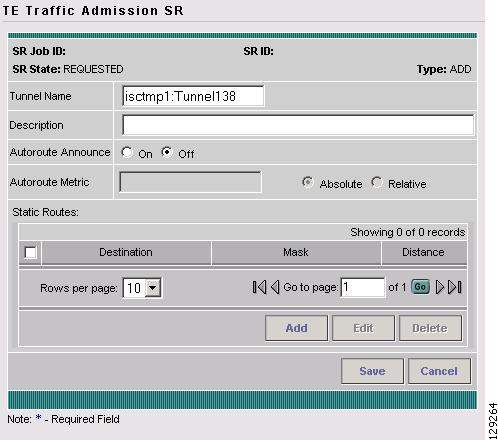Sort by Distance column header
This screenshot has height=440, width=498.
(x=424, y=252)
